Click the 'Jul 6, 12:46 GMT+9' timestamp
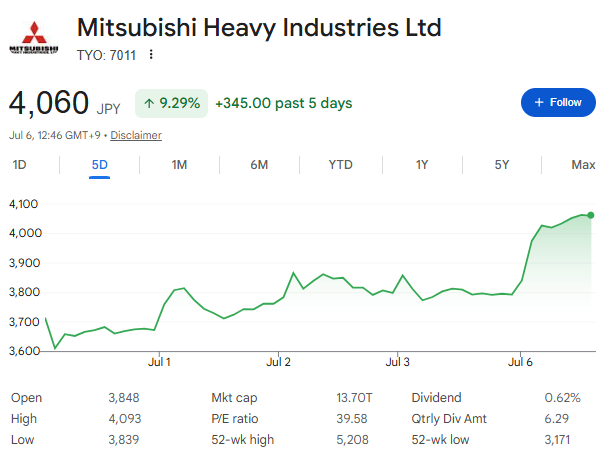The image size is (612, 458). tap(55, 135)
